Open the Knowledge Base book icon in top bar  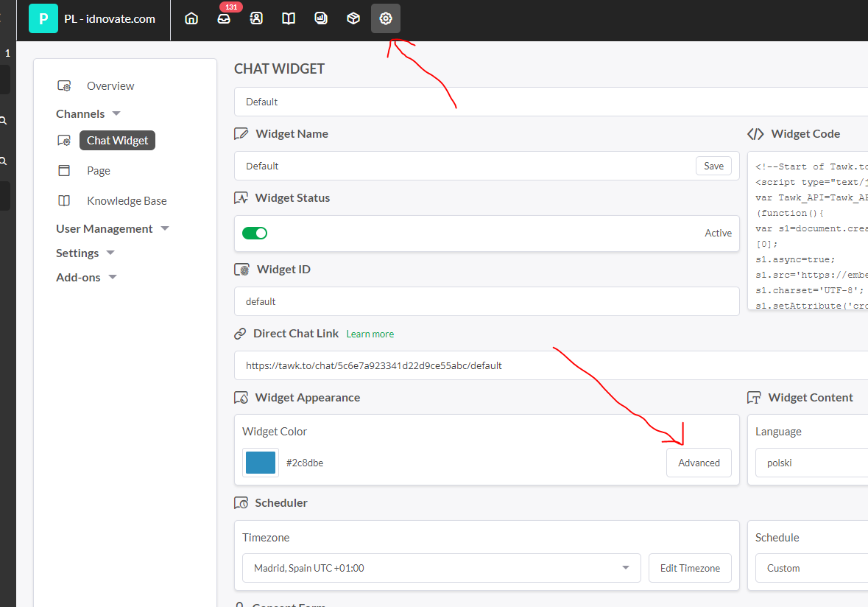coord(289,18)
